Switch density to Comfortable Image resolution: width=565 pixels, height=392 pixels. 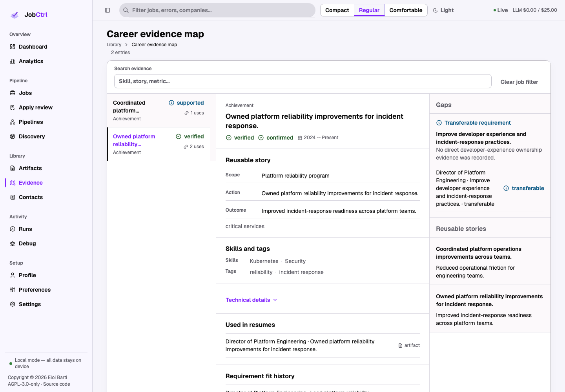point(406,10)
